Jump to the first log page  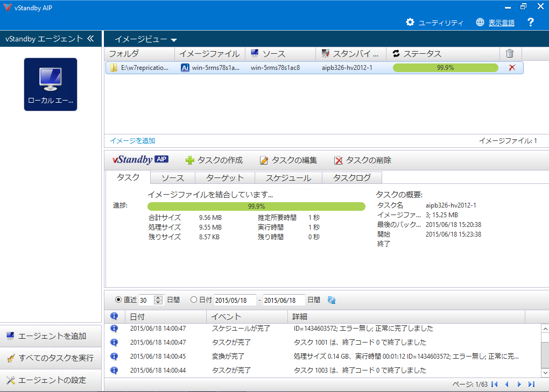pyautogui.click(x=494, y=384)
